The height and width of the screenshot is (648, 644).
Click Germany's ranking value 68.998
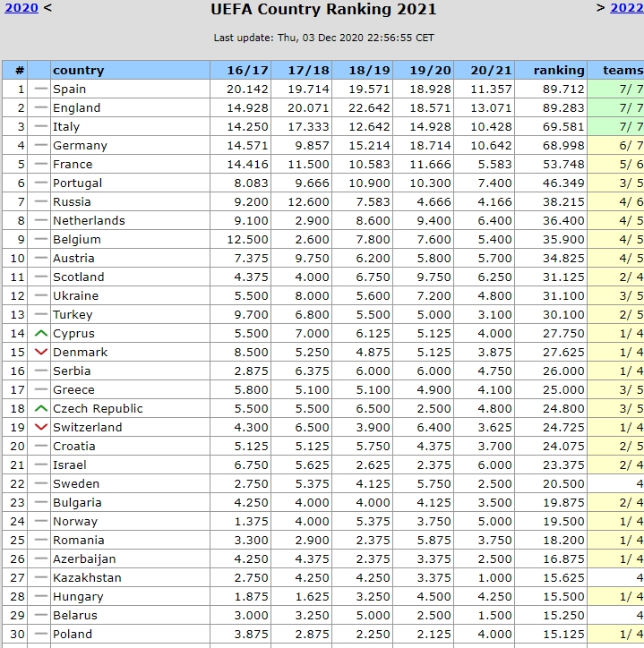[x=563, y=146]
